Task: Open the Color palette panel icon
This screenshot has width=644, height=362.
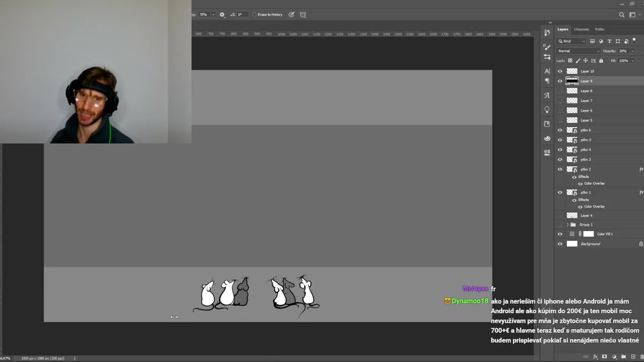Action: (547, 138)
